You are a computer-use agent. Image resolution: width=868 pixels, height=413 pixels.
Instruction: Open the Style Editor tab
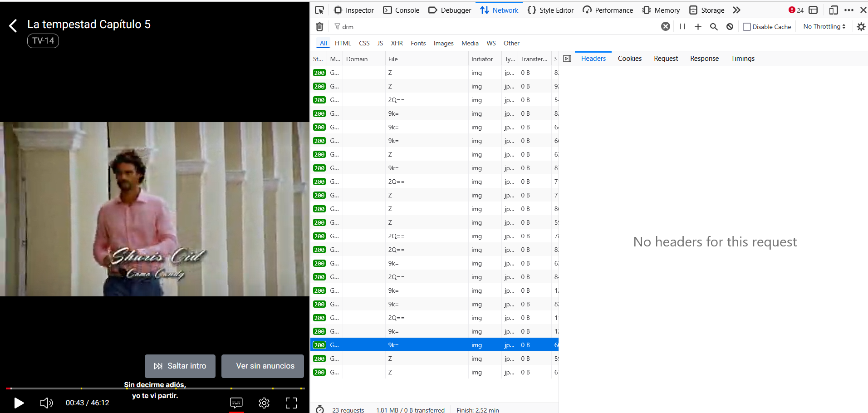click(550, 10)
